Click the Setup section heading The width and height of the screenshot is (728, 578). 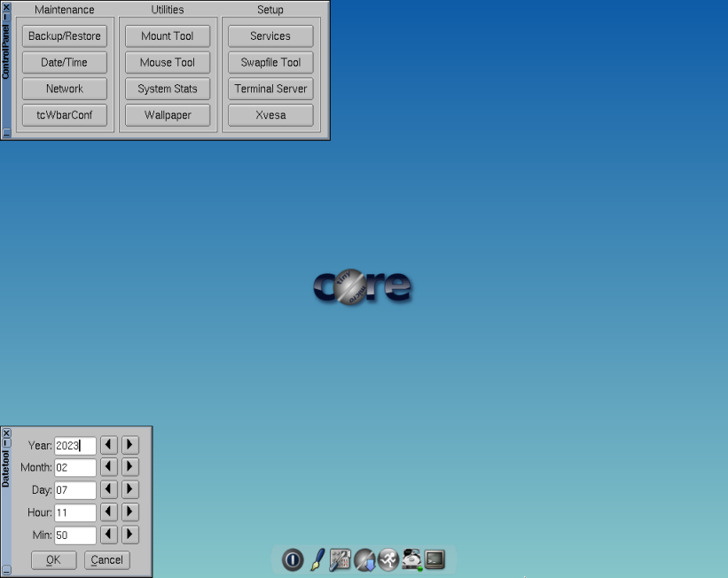tap(270, 10)
